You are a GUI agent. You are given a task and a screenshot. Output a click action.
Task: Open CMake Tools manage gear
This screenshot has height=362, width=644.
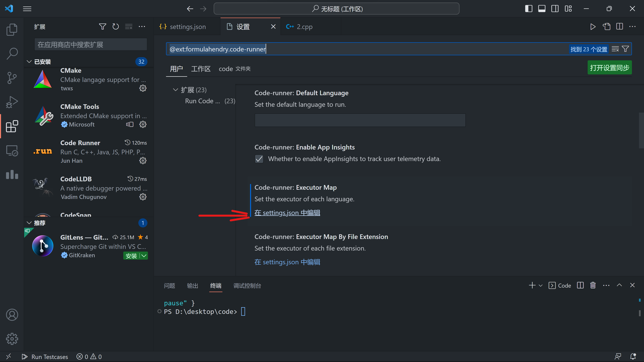(143, 124)
